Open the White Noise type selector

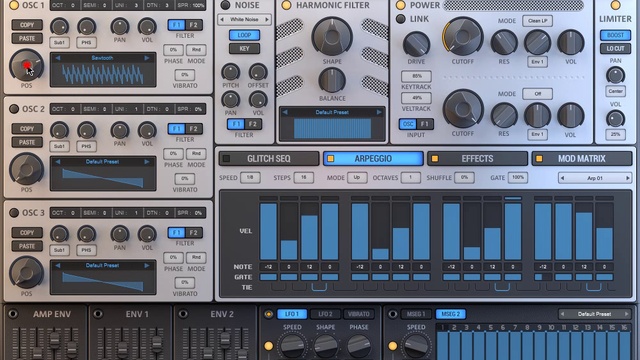point(244,19)
